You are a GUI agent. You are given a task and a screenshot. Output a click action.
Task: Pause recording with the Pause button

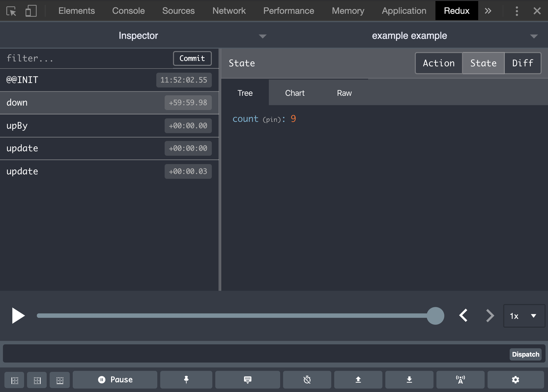[115, 380]
